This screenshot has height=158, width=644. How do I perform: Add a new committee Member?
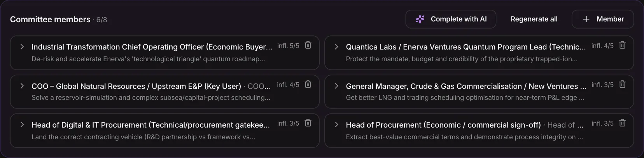pyautogui.click(x=603, y=19)
